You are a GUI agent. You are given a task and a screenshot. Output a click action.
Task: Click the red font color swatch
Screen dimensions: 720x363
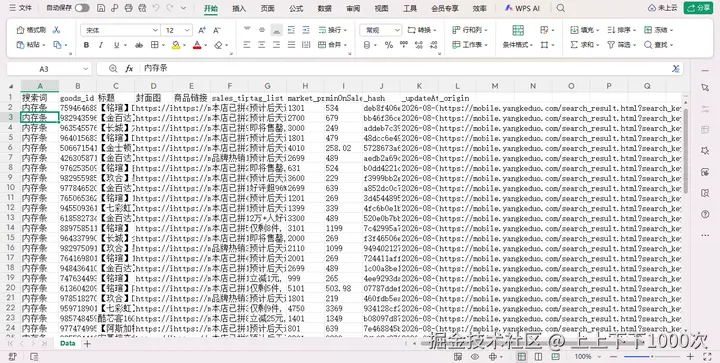[197, 45]
